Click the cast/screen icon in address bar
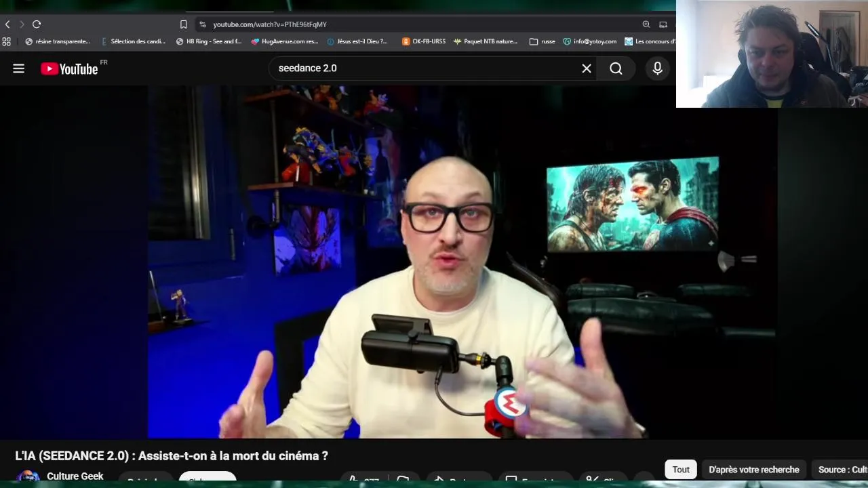The width and height of the screenshot is (868, 488). pyautogui.click(x=663, y=24)
